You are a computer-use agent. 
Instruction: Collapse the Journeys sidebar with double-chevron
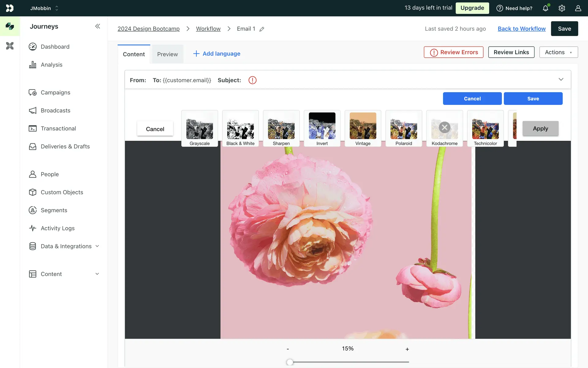point(97,26)
